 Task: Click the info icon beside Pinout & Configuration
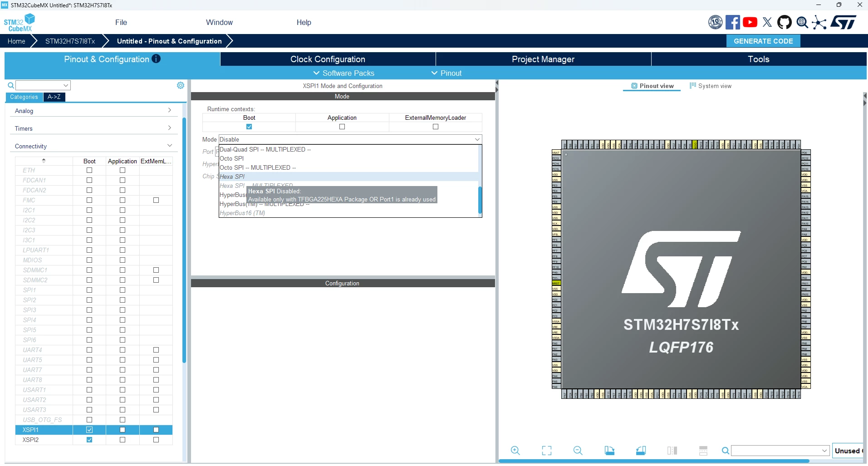(x=156, y=59)
